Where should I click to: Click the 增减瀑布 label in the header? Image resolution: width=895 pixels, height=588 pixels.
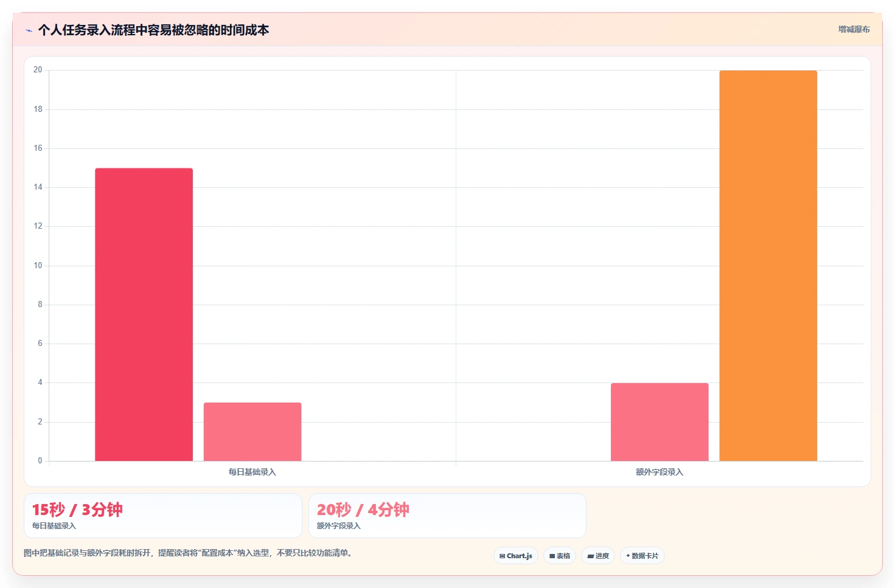coord(854,29)
